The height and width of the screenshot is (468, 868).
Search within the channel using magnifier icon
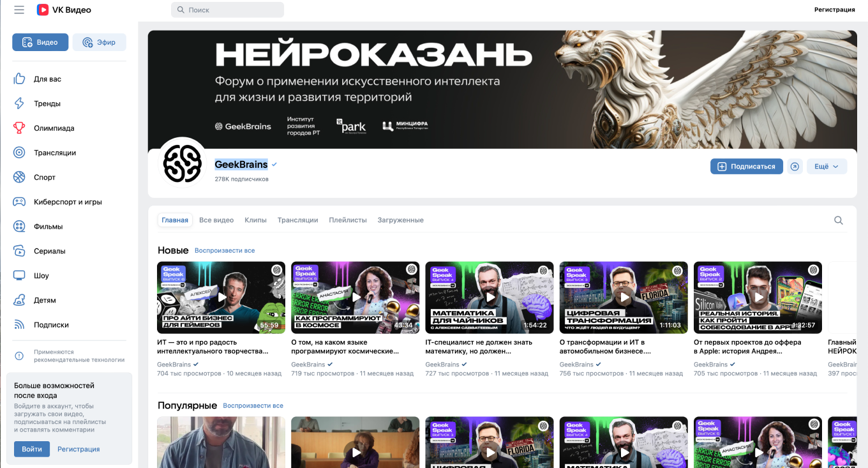click(x=839, y=220)
